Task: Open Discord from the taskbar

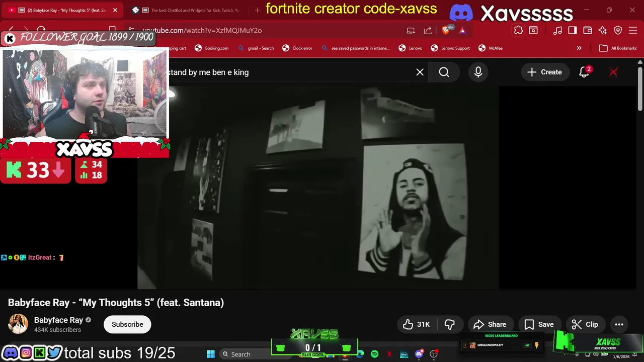Action: pos(419,354)
